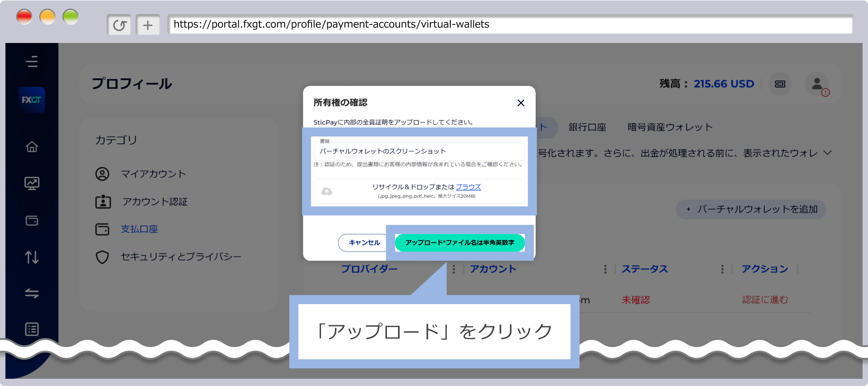
Task: Open the wallet icon in the sidebar
Action: pos(32,220)
